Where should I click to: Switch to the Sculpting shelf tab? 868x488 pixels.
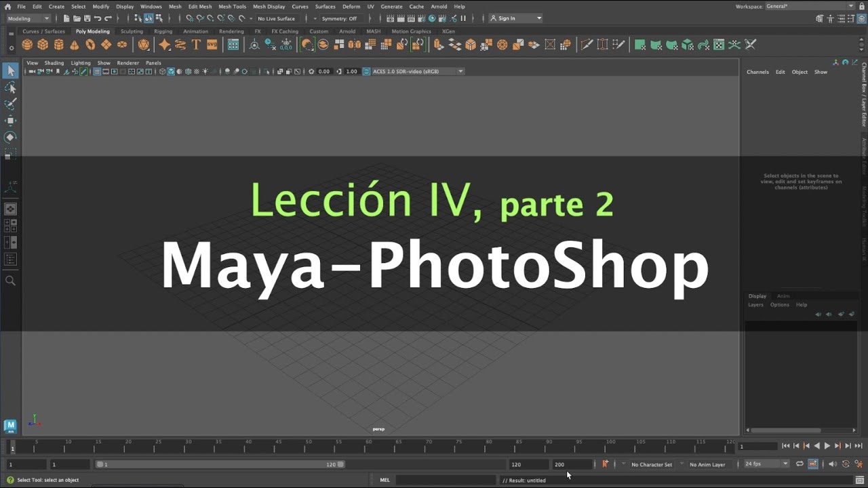click(x=132, y=31)
